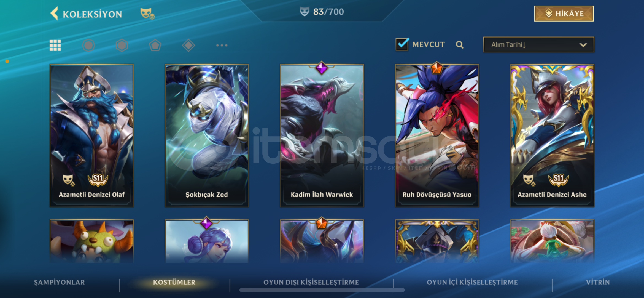Search skins with magnifier icon
The height and width of the screenshot is (298, 644).
click(459, 45)
